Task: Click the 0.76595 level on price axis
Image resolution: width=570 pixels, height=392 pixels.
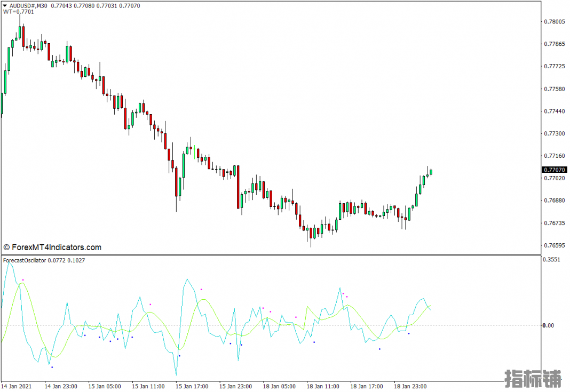Action: coord(554,246)
